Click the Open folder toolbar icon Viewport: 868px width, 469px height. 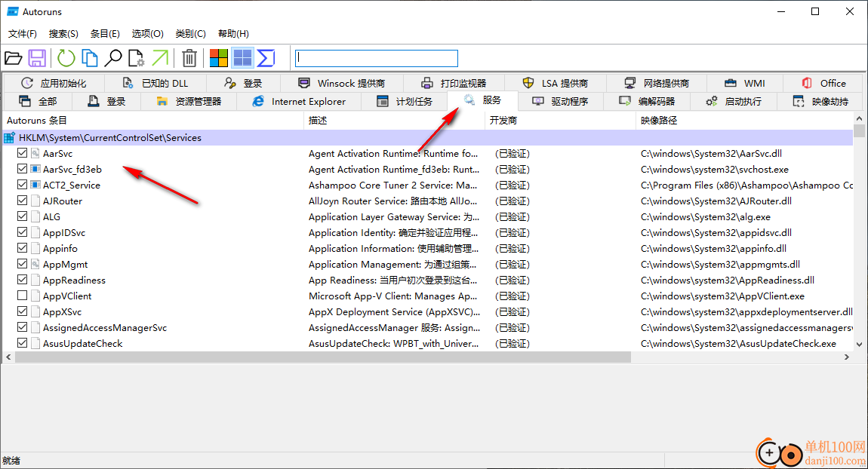click(x=14, y=58)
